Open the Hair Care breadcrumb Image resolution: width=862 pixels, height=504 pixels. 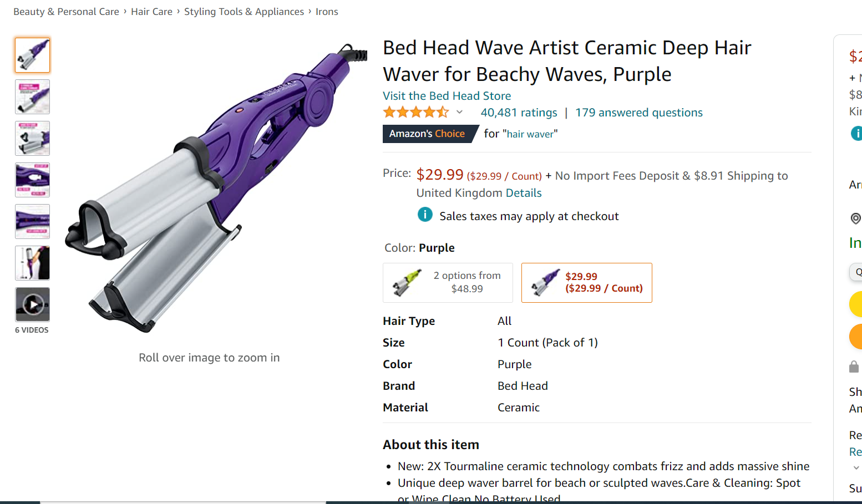pos(151,12)
